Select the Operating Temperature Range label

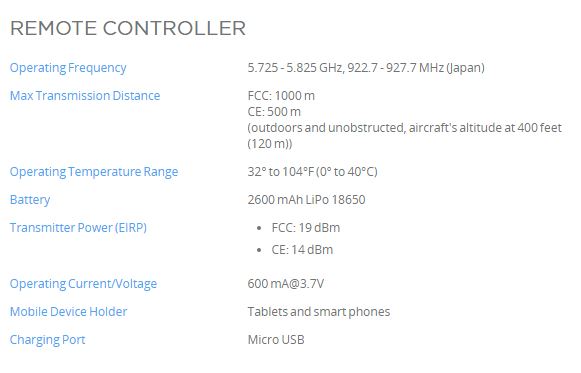click(94, 172)
